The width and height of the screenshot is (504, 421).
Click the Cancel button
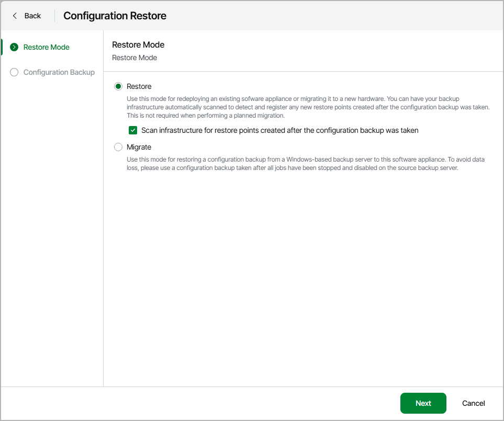click(x=474, y=403)
